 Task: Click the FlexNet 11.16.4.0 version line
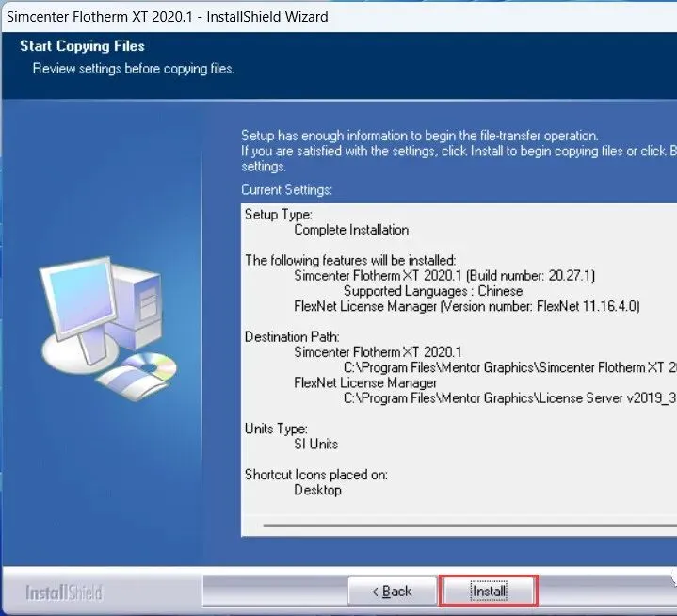[x=466, y=306]
